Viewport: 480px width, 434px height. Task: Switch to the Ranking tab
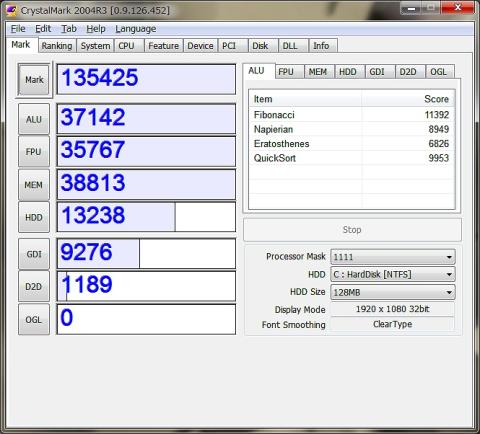pos(57,46)
